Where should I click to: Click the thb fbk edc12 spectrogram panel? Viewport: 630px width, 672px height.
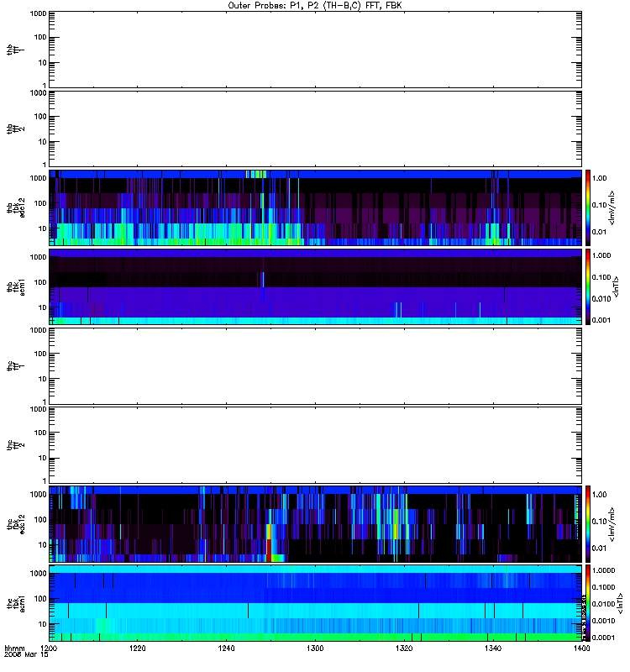(x=315, y=207)
